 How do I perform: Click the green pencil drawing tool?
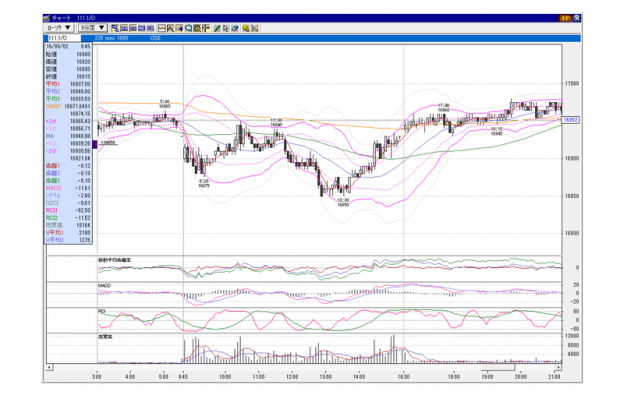[217, 28]
